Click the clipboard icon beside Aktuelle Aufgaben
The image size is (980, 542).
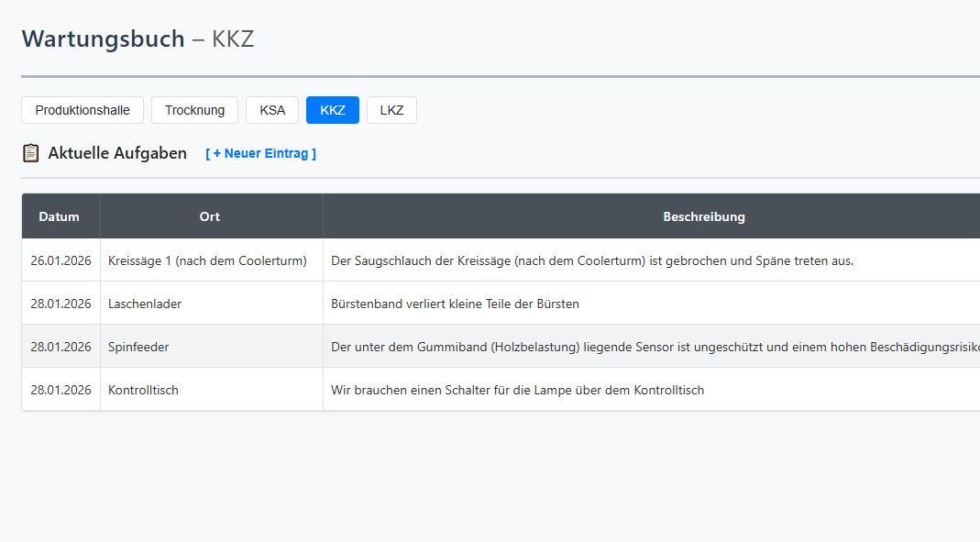30,153
